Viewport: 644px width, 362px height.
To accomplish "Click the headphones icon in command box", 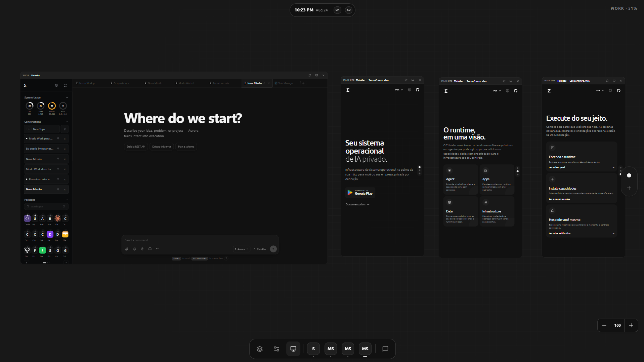I will [150, 249].
